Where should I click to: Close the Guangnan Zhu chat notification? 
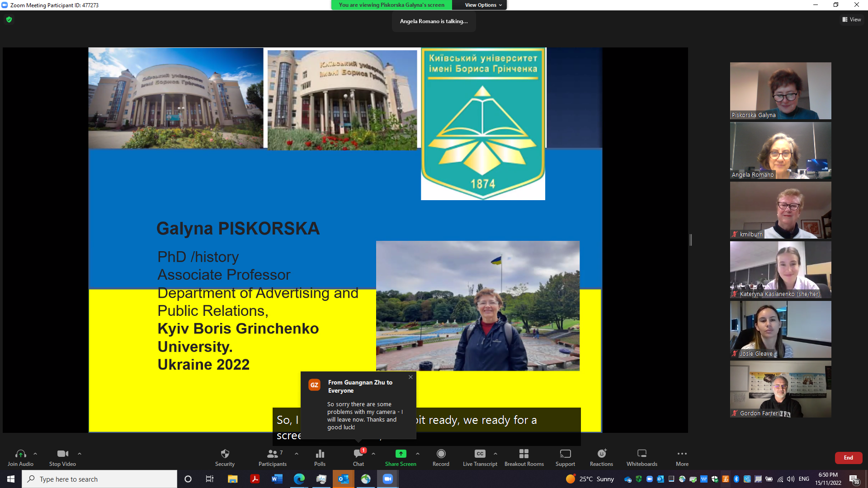410,377
